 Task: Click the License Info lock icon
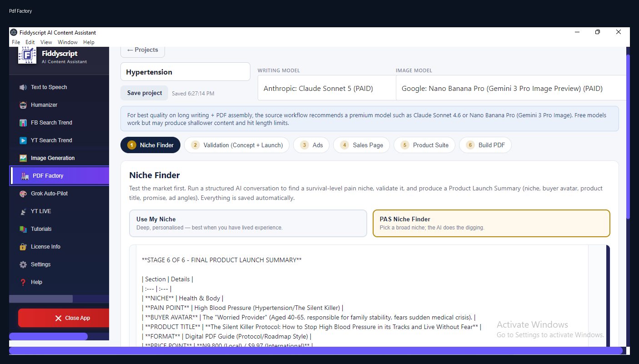tap(23, 247)
